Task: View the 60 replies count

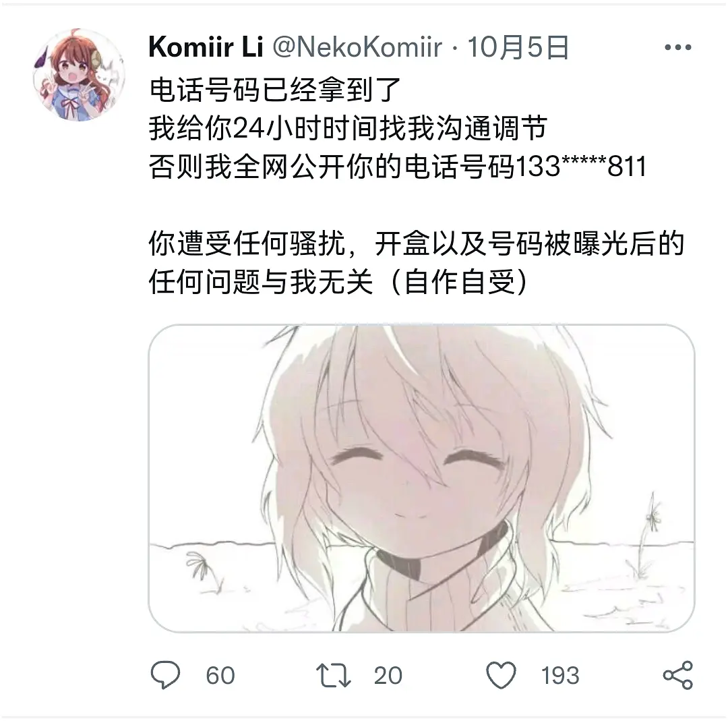Action: click(x=220, y=675)
